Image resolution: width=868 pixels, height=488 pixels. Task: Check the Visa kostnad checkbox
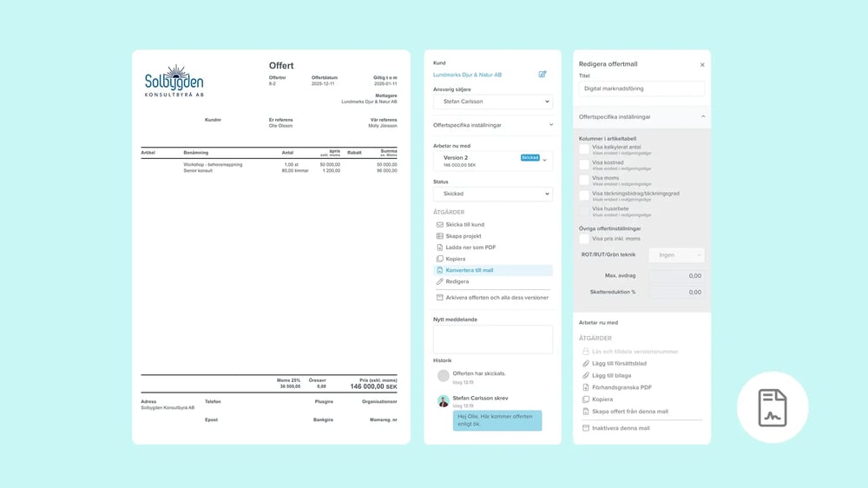584,165
